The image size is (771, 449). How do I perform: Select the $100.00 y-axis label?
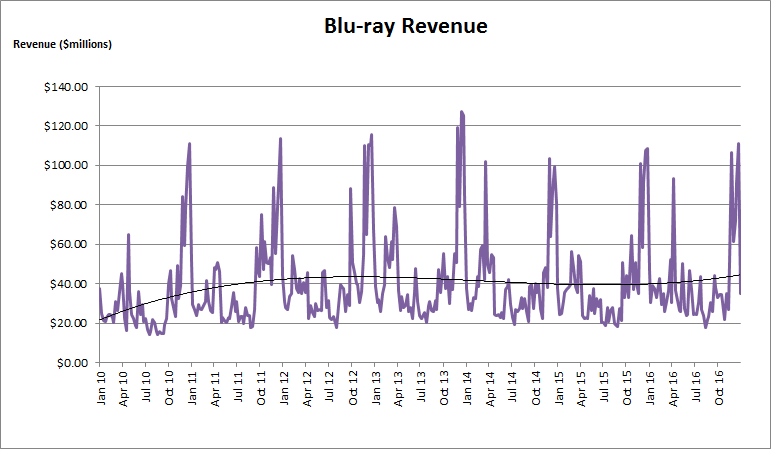click(66, 165)
